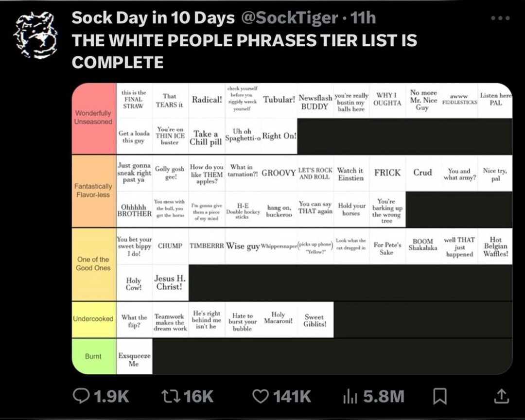Click the green Burnt tier label
Screen dimensions: 525x420
(x=94, y=356)
